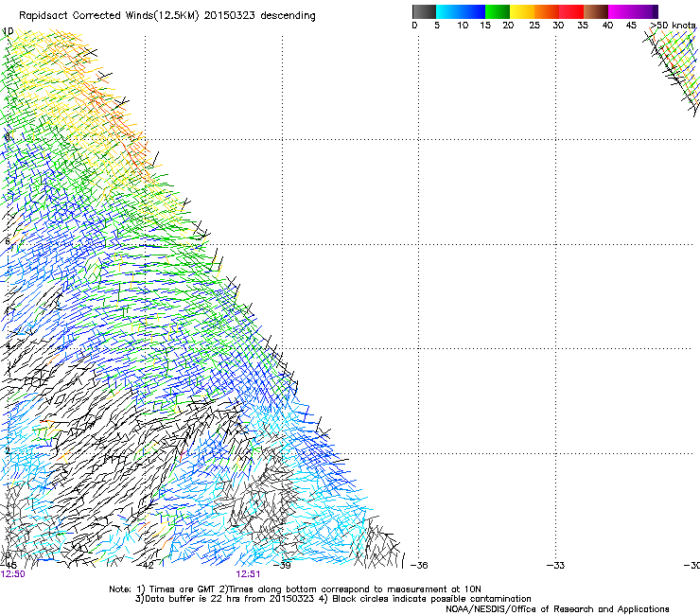Click the yellow 20-25 knots color segment
700x615 pixels.
(522, 11)
